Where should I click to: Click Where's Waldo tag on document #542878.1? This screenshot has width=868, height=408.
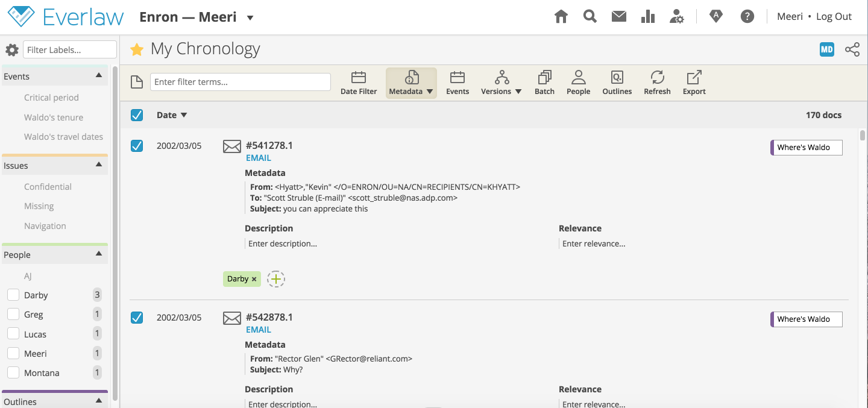[807, 319]
